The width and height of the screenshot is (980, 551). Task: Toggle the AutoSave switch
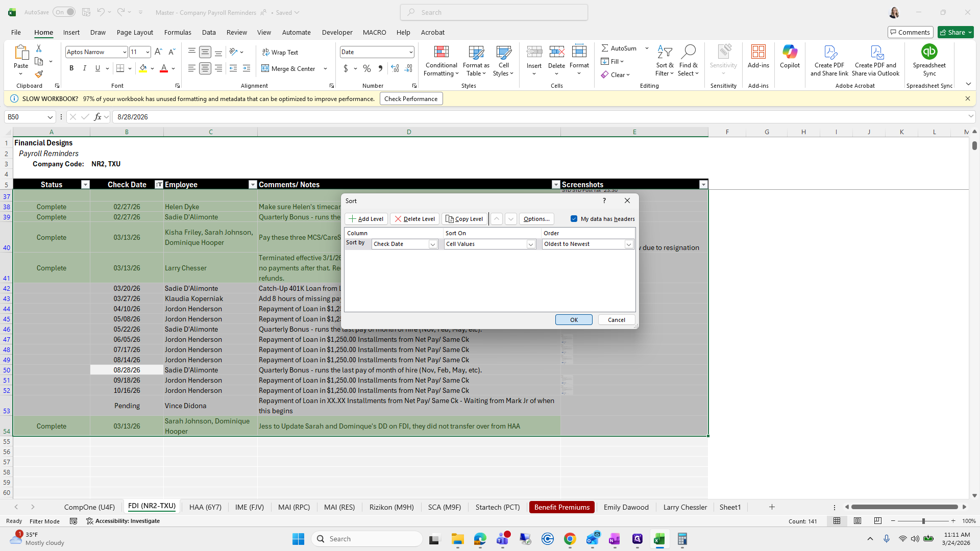pos(64,12)
